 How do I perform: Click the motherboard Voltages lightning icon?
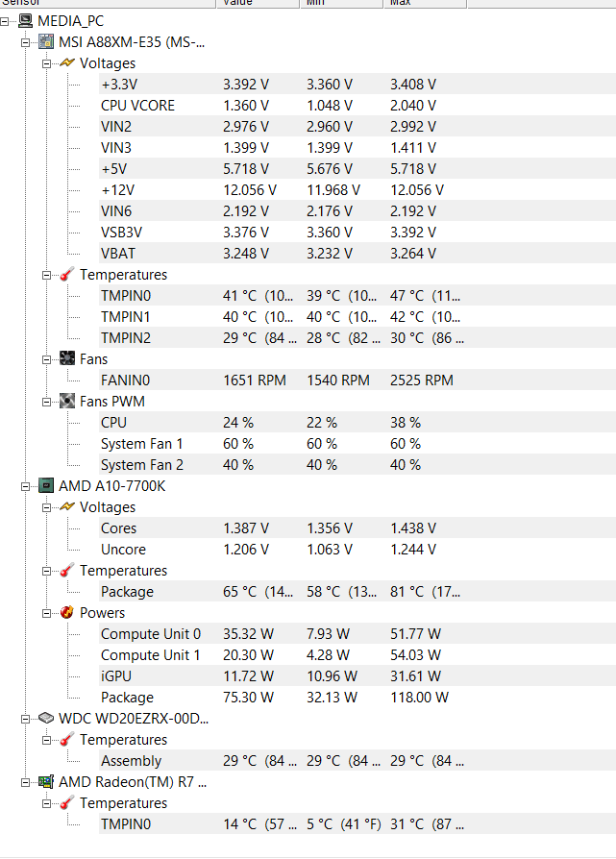66,63
